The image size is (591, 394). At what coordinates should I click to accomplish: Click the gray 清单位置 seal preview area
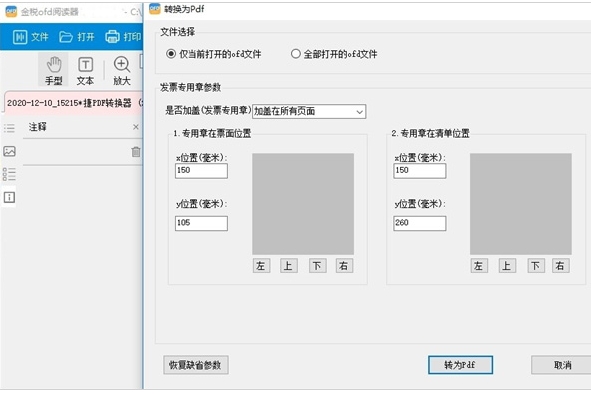coord(521,204)
